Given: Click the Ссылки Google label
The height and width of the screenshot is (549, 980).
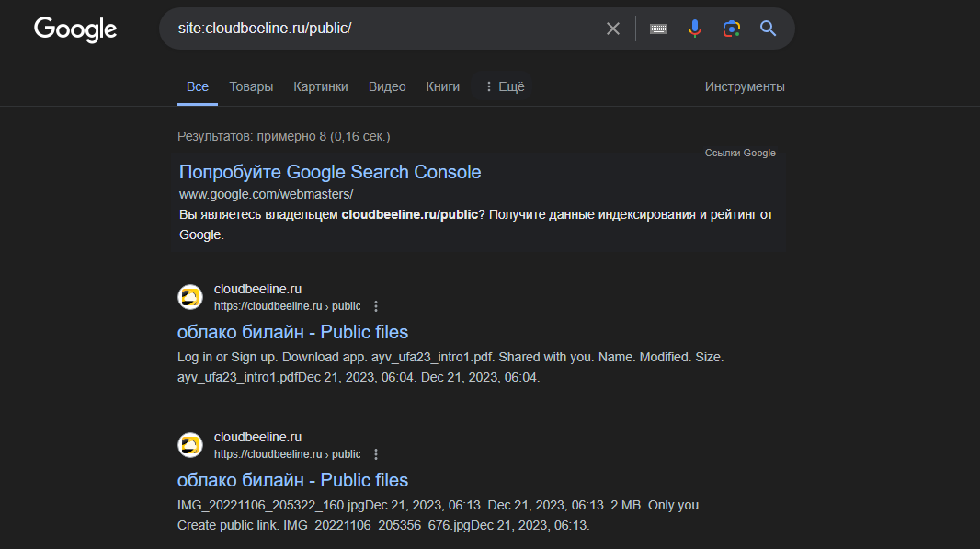Looking at the screenshot, I should (x=740, y=154).
